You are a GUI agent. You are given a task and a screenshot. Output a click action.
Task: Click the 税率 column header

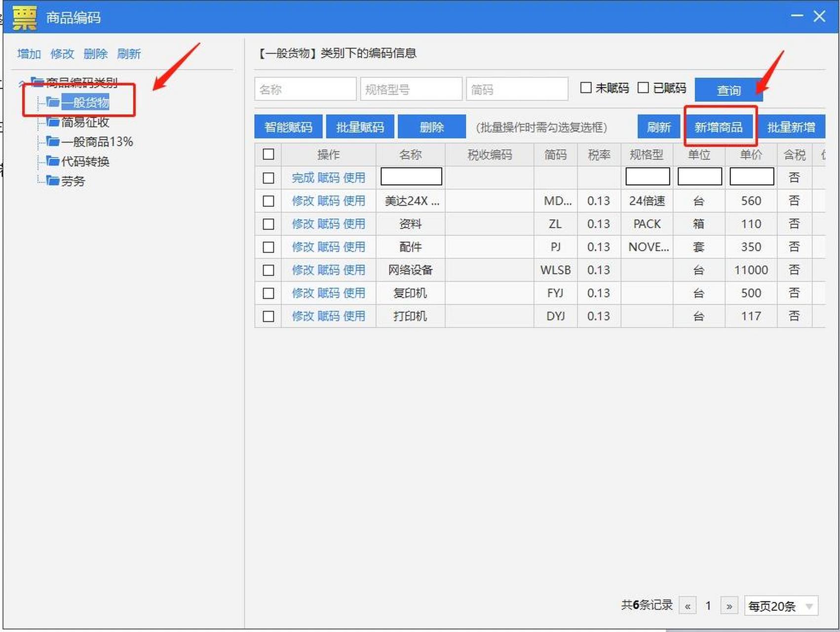click(x=599, y=155)
